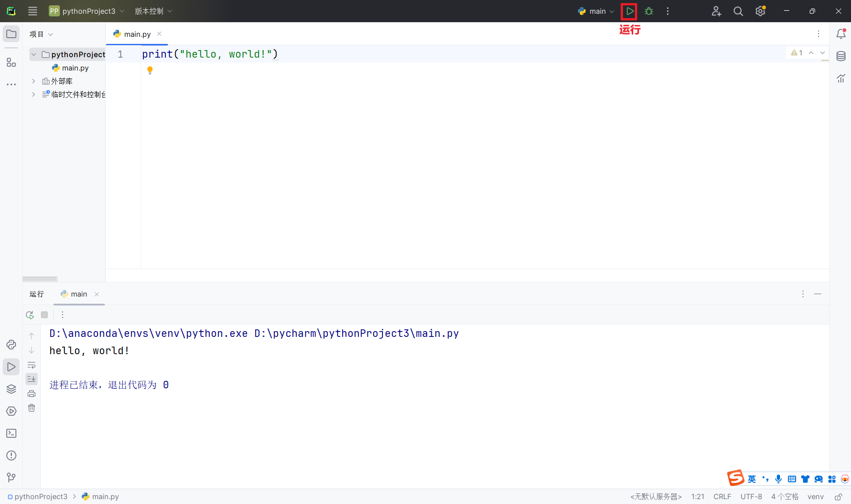Close the main run tab
The width and height of the screenshot is (851, 504).
[x=97, y=294]
